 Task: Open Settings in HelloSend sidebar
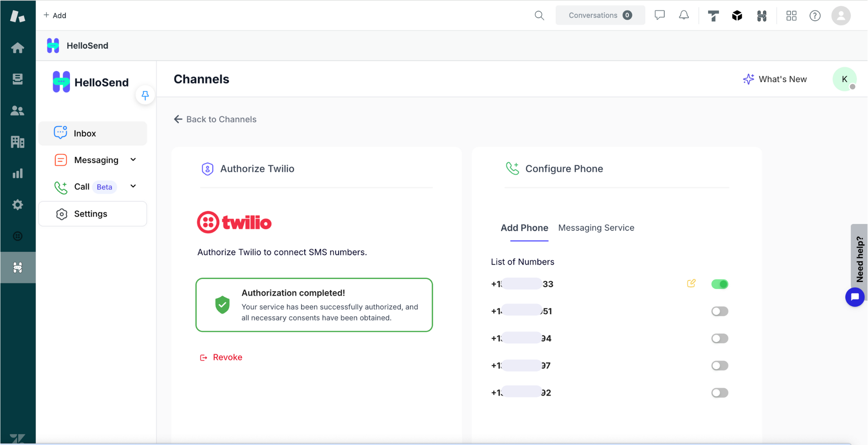93,214
